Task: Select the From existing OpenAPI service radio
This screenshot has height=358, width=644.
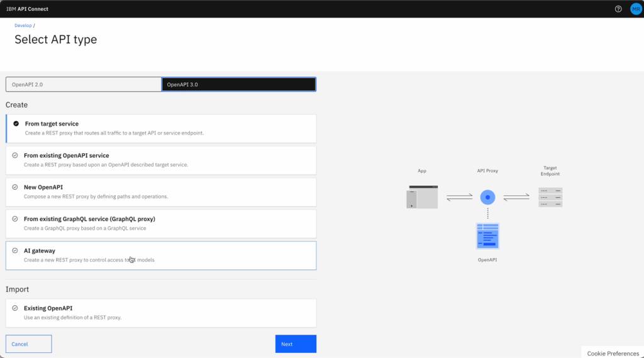Action: 15,155
